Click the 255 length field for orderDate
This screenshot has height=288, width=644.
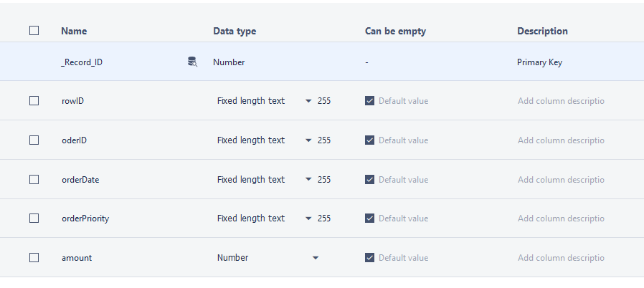tap(324, 180)
